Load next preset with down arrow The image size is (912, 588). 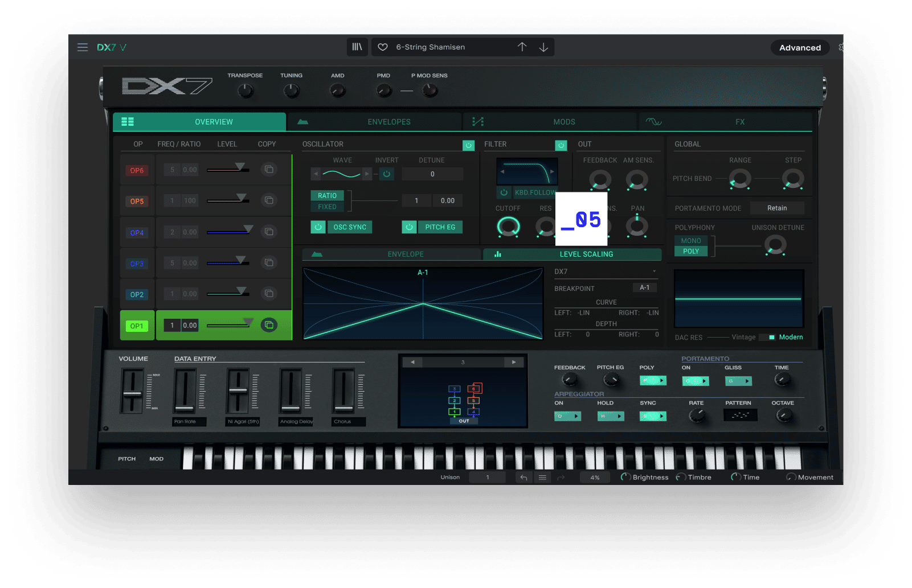coord(543,47)
